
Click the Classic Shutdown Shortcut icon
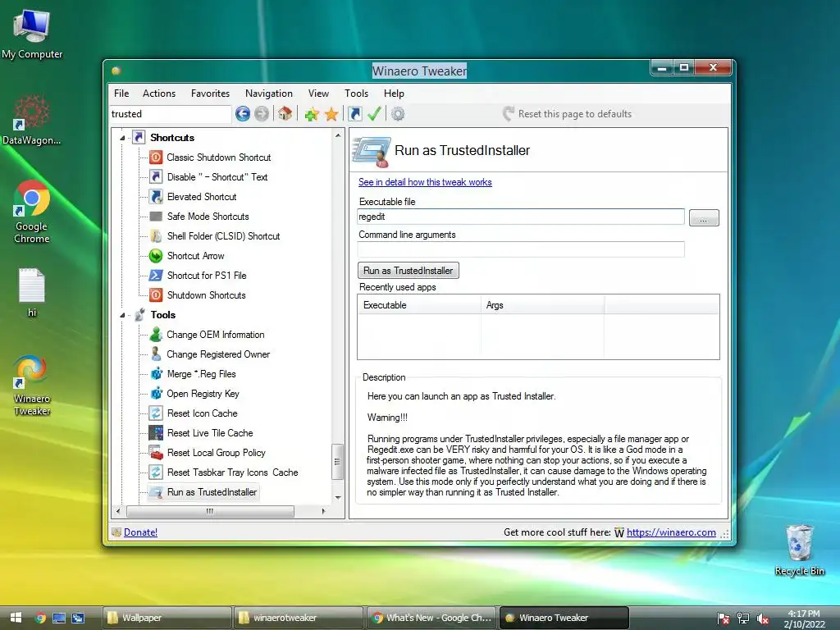tap(156, 157)
